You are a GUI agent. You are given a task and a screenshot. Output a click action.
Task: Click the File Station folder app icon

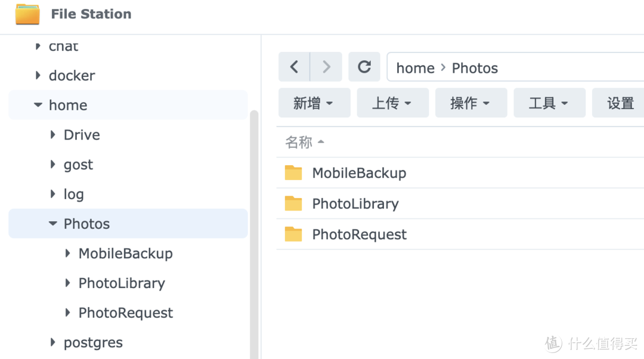pos(27,14)
